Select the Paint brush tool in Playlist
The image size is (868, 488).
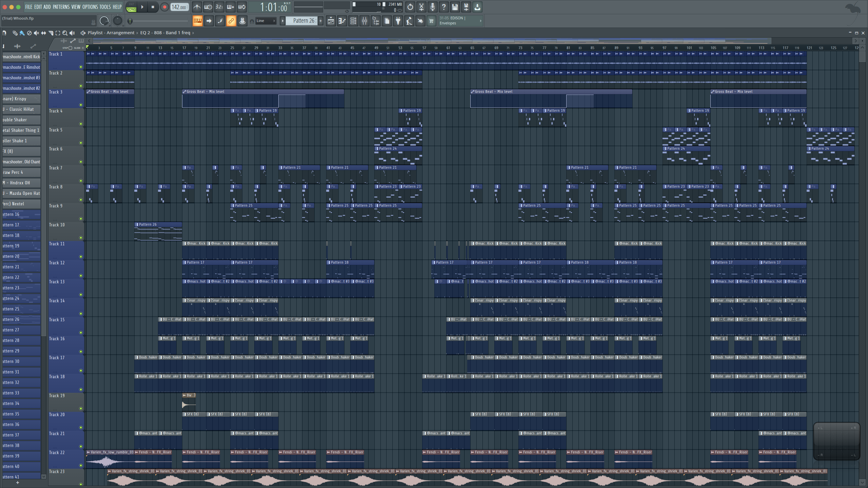[x=22, y=33]
